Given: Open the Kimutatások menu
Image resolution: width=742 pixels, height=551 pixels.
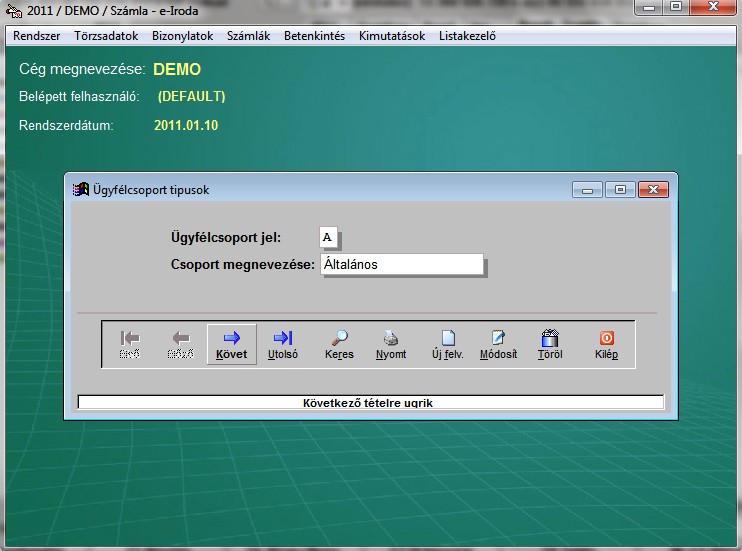Looking at the screenshot, I should [x=392, y=36].
